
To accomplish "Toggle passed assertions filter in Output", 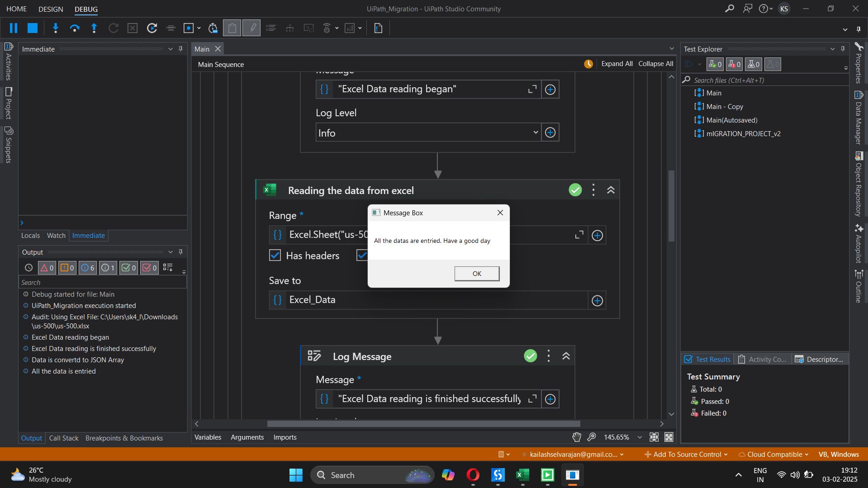I will 128,268.
